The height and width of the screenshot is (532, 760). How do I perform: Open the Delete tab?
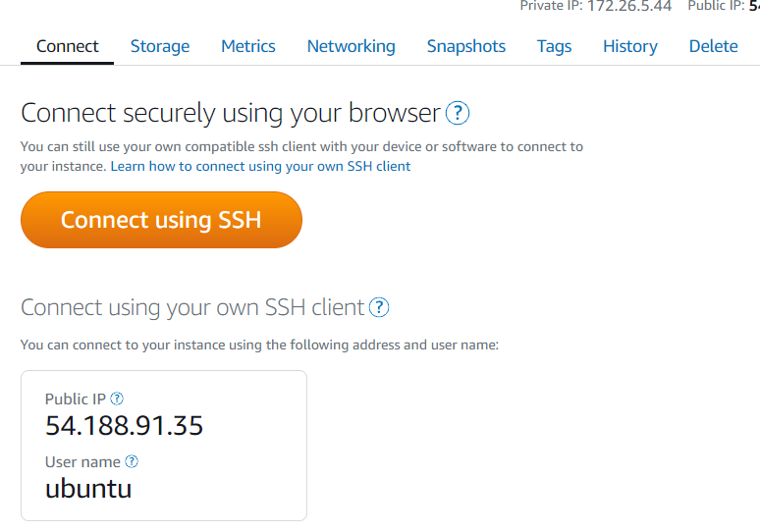(714, 46)
